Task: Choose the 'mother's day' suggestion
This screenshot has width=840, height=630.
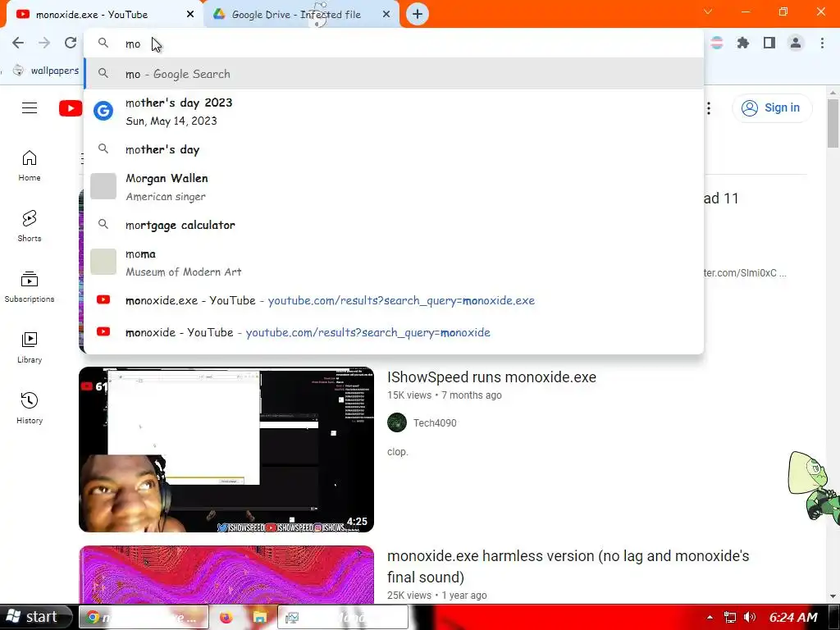Action: coord(394,149)
